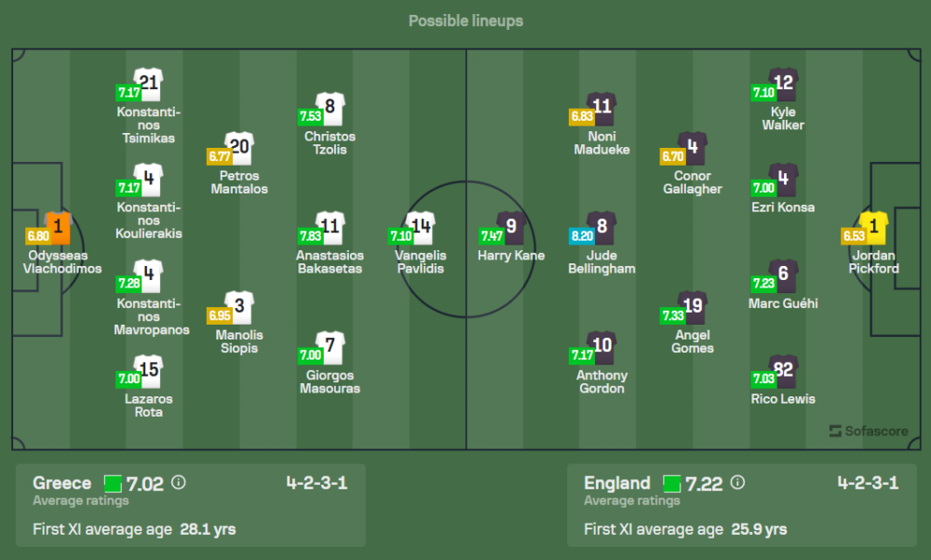Open Odysseas Vlachodimos's orange goalkeeper shirt
The height and width of the screenshot is (560, 931).
[58, 227]
